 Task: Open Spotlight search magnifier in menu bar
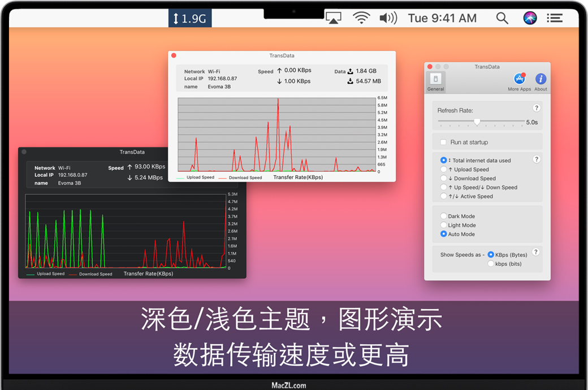click(502, 18)
